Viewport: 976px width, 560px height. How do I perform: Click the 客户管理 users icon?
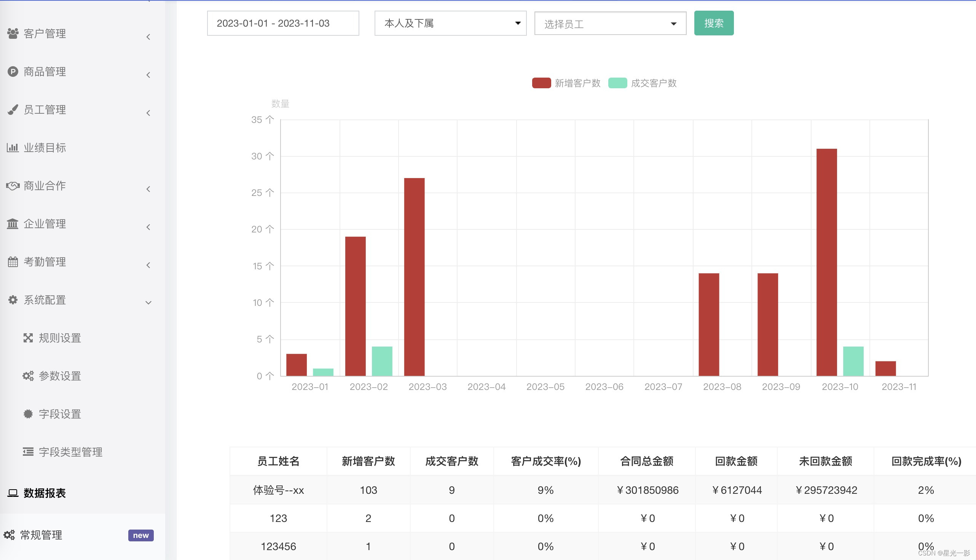13,33
